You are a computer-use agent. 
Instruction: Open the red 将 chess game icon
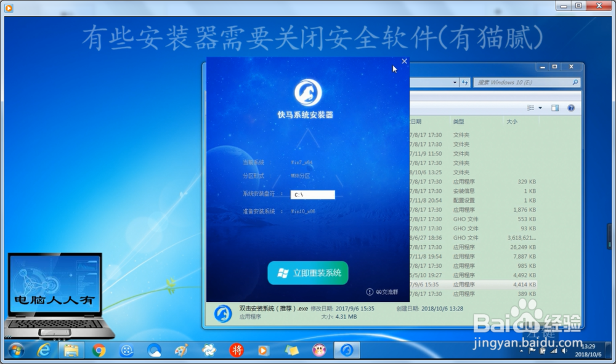(x=237, y=350)
